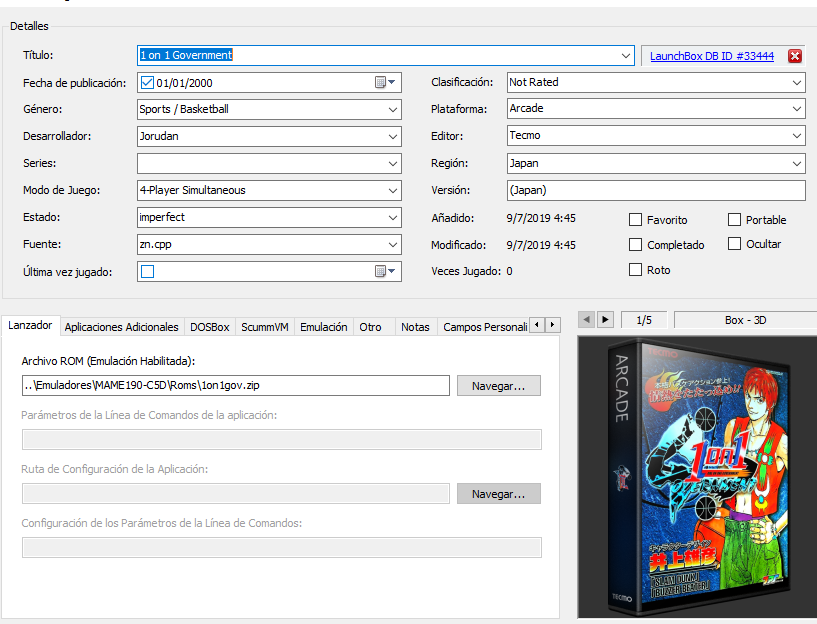Open the Campos Personalizados tab
The width and height of the screenshot is (817, 624).
[x=485, y=327]
